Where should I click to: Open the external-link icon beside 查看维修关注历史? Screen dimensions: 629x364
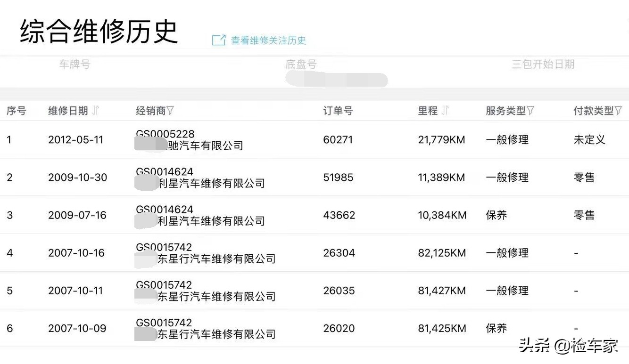click(219, 40)
